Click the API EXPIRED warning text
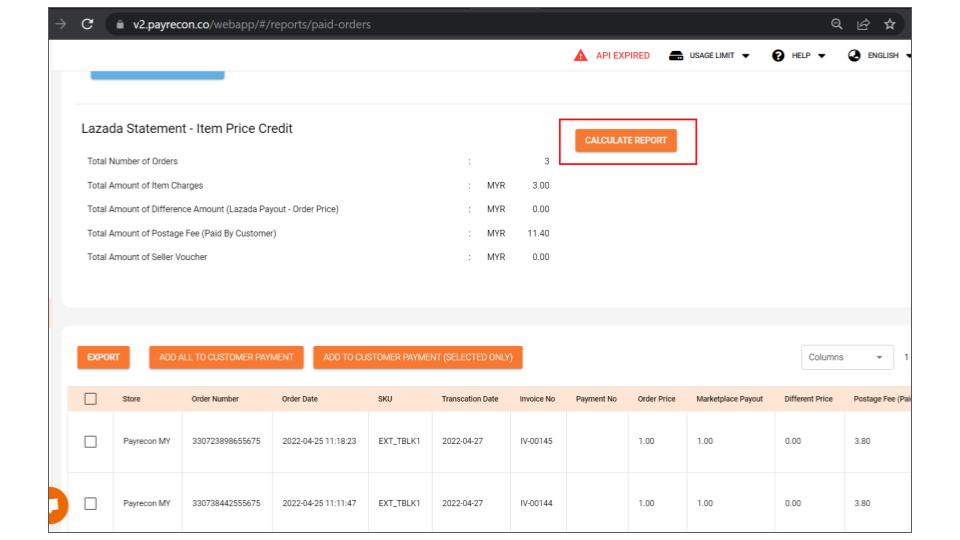 pos(623,56)
